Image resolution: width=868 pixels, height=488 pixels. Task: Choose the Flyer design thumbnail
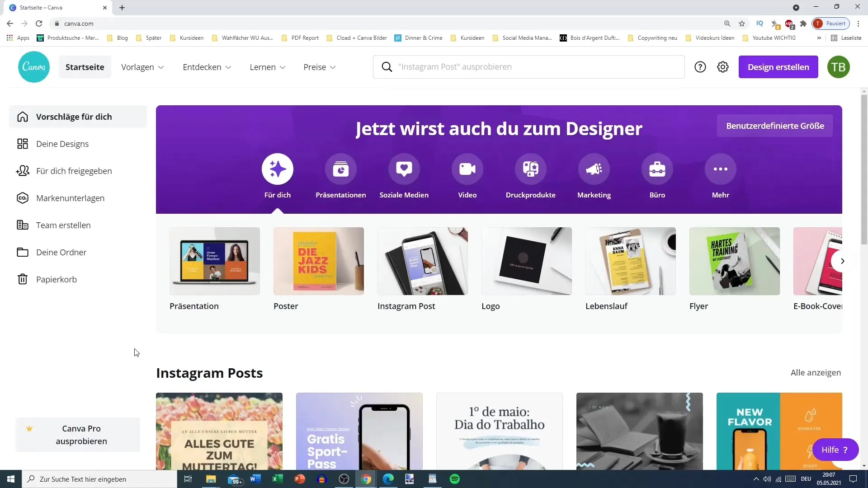[735, 261]
